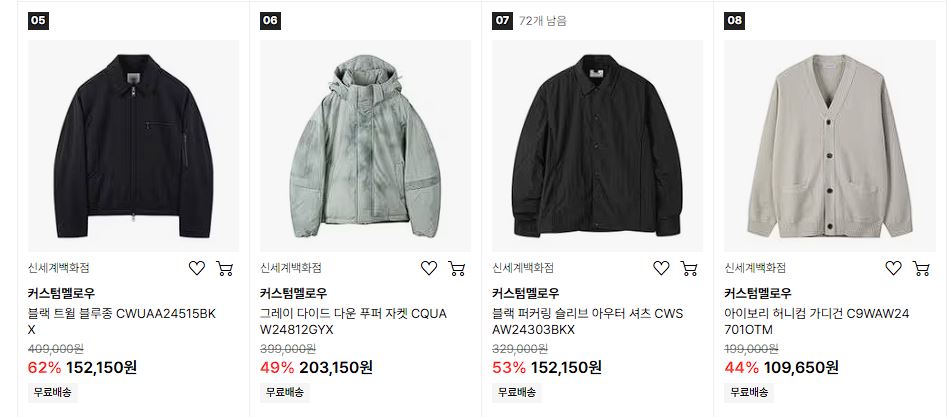Open the black blouson jacket image
The width and height of the screenshot is (948, 417).
(x=134, y=146)
